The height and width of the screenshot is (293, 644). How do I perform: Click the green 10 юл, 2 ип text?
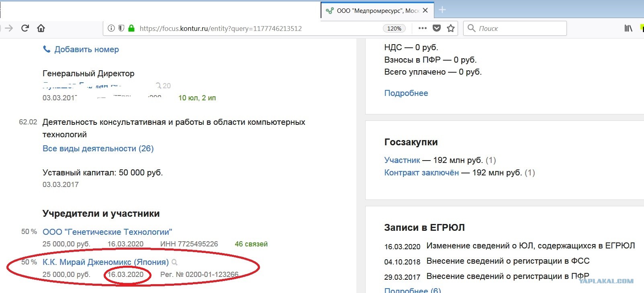click(x=197, y=98)
